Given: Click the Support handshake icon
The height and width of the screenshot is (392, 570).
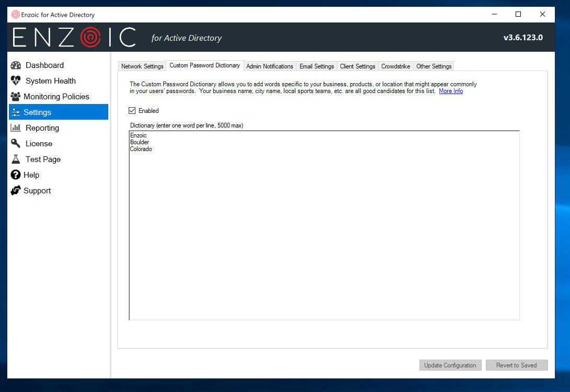Looking at the screenshot, I should coord(16,191).
